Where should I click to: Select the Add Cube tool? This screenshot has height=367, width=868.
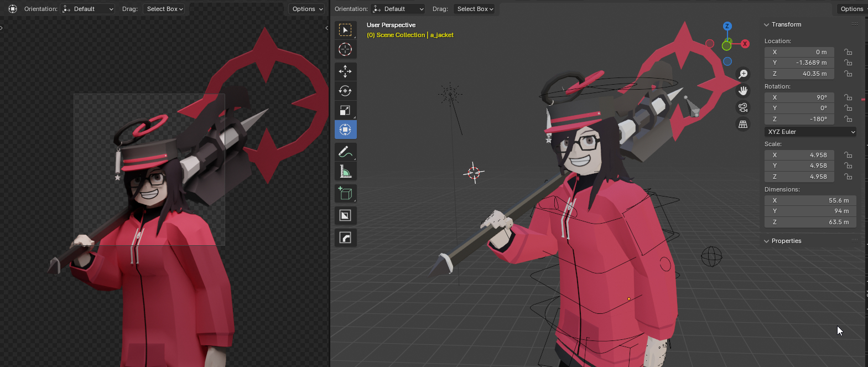pos(345,194)
